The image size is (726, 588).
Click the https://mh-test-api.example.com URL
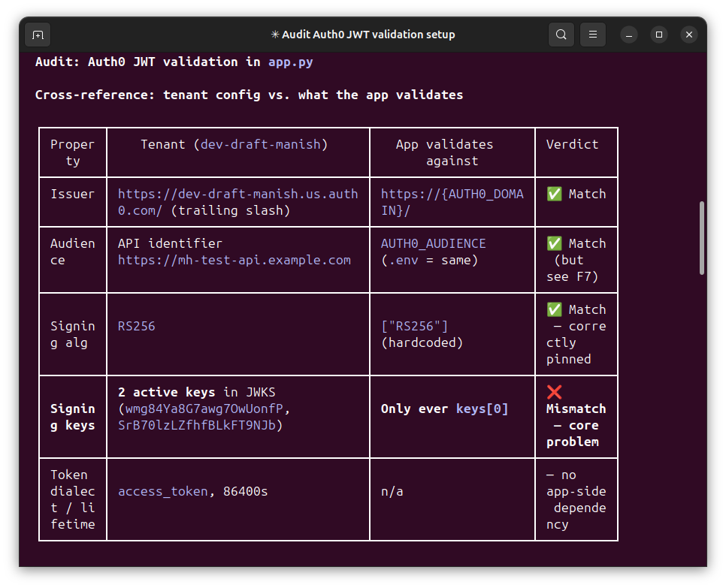click(x=234, y=260)
